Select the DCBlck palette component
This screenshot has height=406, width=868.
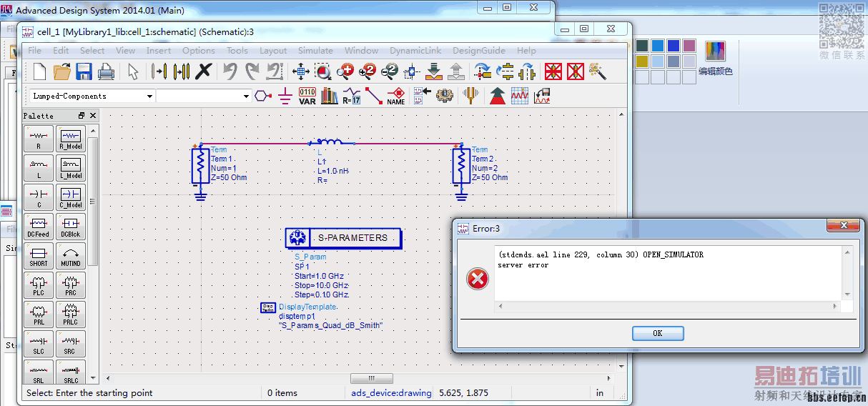click(71, 227)
